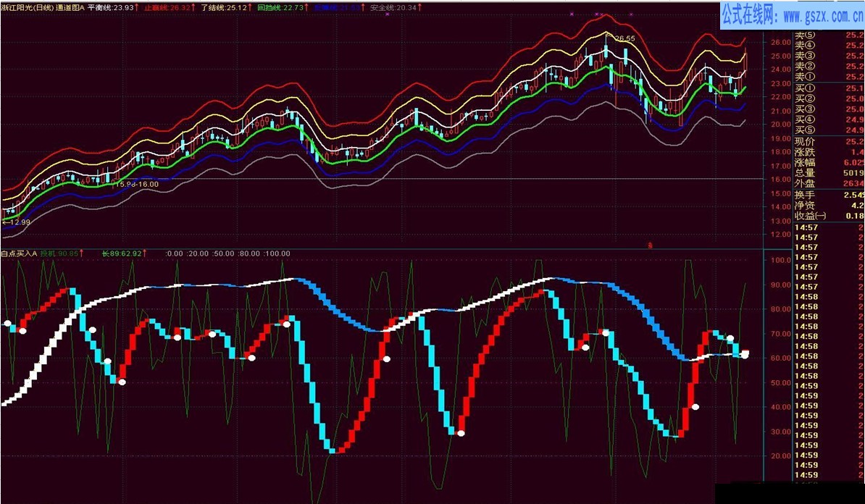The height and width of the screenshot is (504, 865).
Task: Click the 安全线:20.34 legend value
Action: pyautogui.click(x=393, y=8)
